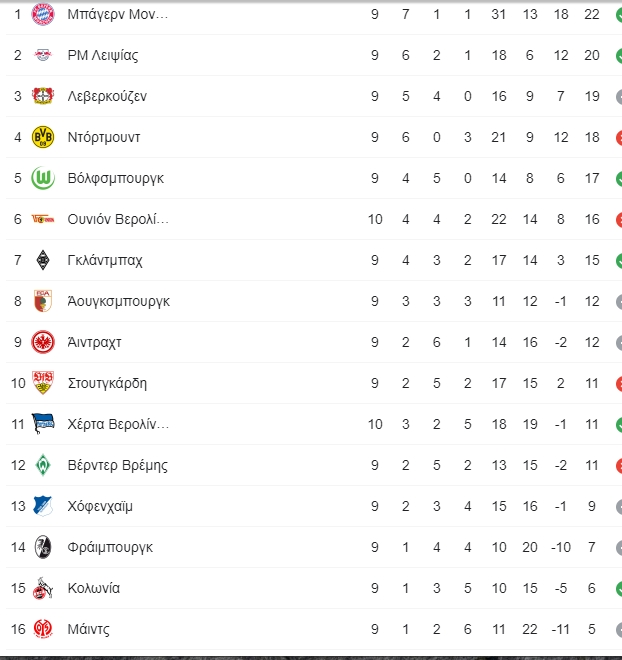Click the Bayern Munich club logo

click(43, 14)
